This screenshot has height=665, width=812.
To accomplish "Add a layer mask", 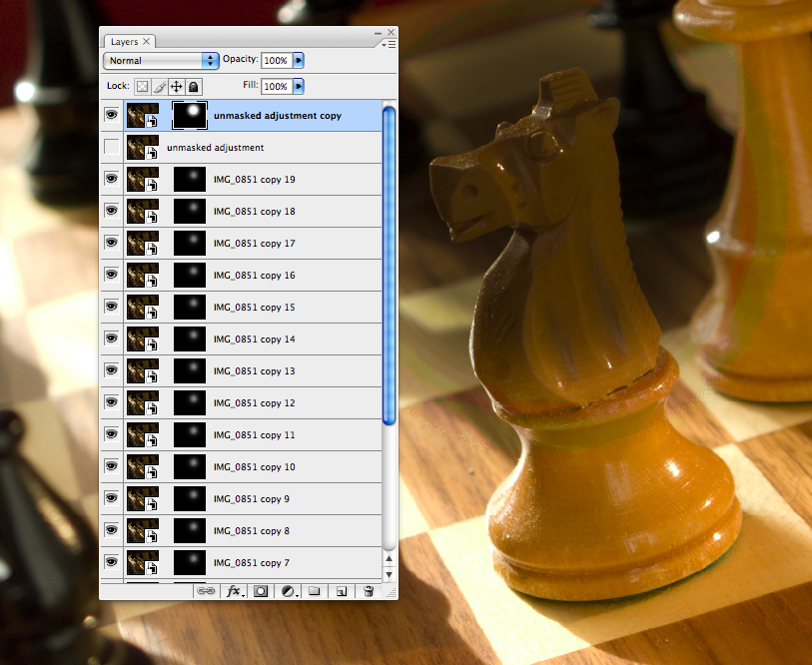I will coord(261,591).
